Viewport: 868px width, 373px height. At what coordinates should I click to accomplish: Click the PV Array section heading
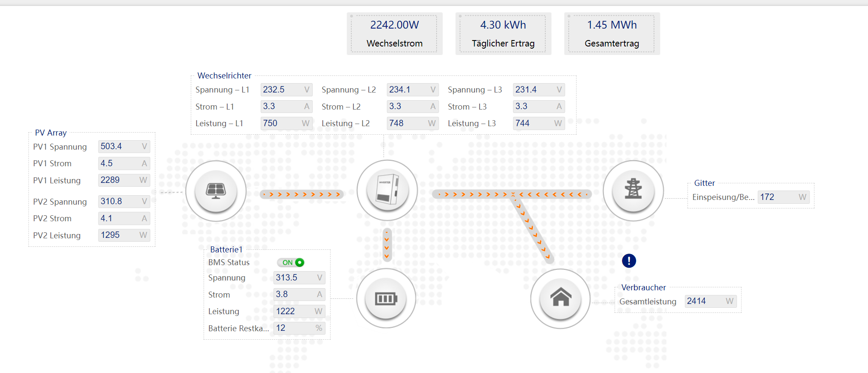pyautogui.click(x=51, y=133)
